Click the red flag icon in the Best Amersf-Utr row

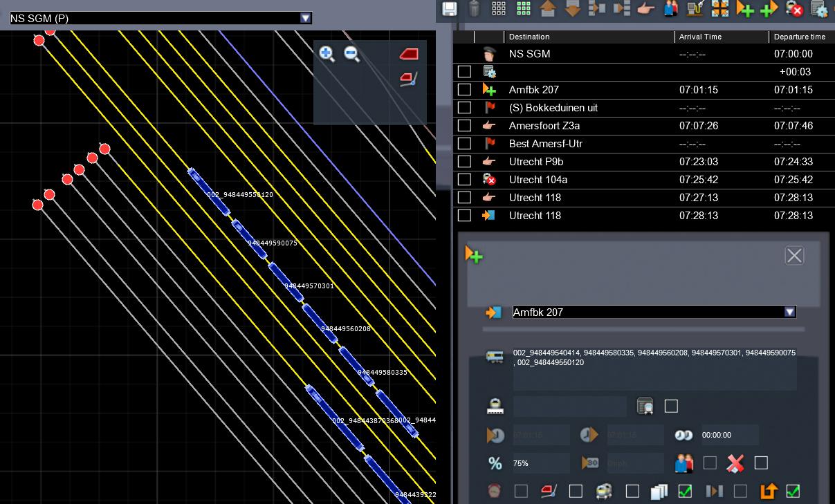click(490, 143)
